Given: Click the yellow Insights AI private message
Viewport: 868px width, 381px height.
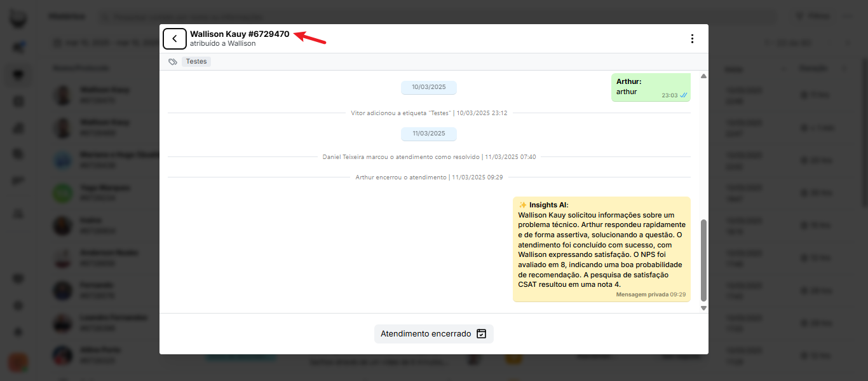Looking at the screenshot, I should point(601,249).
